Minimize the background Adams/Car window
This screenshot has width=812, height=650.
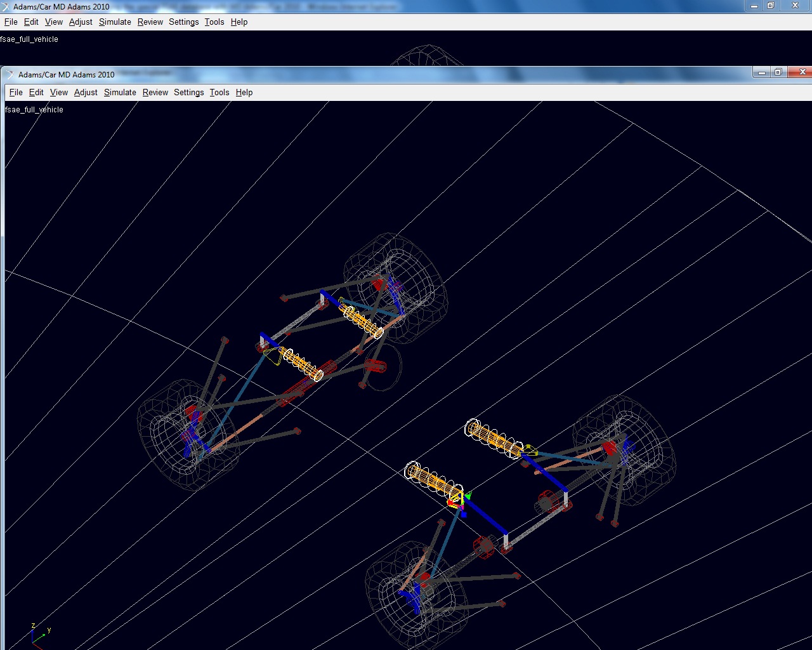(x=754, y=6)
